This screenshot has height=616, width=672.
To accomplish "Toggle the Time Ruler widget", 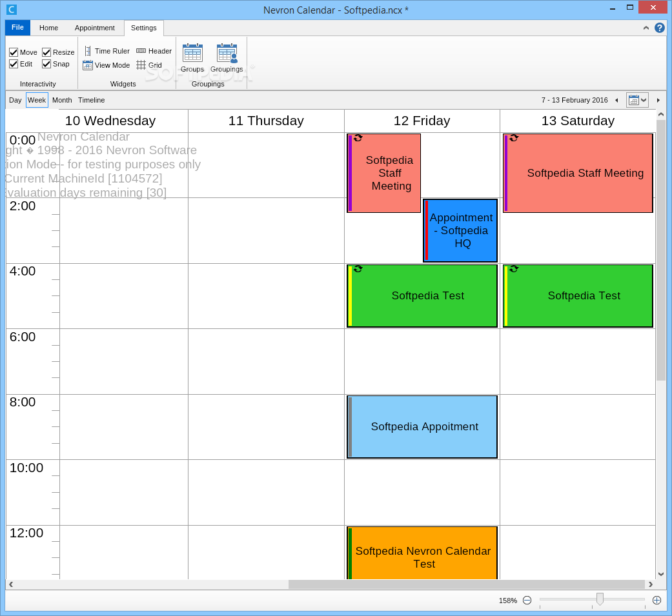I will click(x=107, y=51).
